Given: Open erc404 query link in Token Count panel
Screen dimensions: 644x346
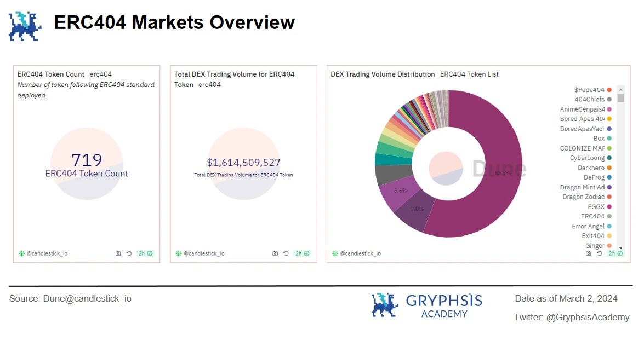Looking at the screenshot, I should click(x=101, y=74).
